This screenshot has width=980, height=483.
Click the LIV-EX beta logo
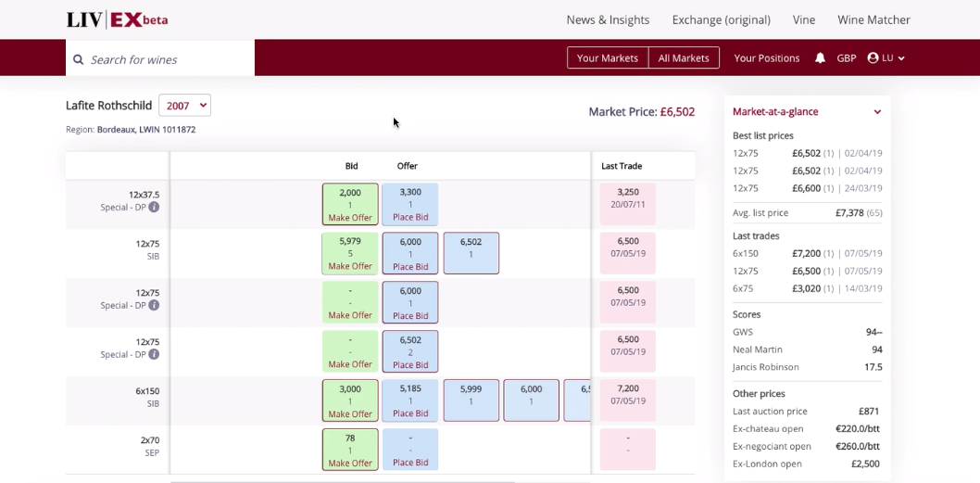(x=117, y=19)
